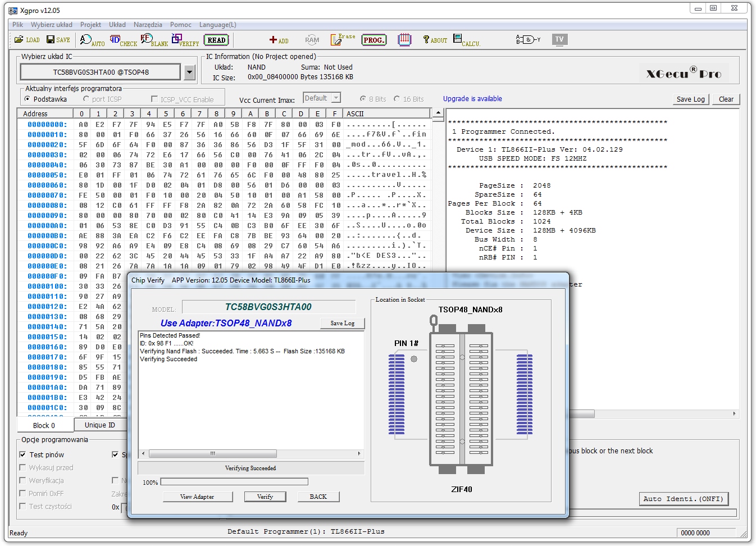This screenshot has height=546, width=756.
Task: Click the TC58BVG0S3HTA00 @TSOP48 chip field
Action: pyautogui.click(x=101, y=72)
